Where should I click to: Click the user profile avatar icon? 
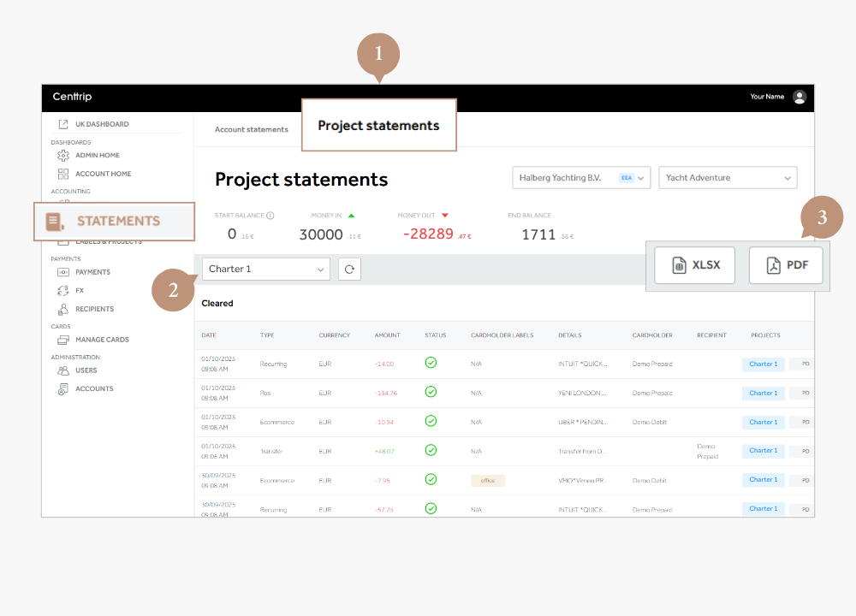coord(799,97)
